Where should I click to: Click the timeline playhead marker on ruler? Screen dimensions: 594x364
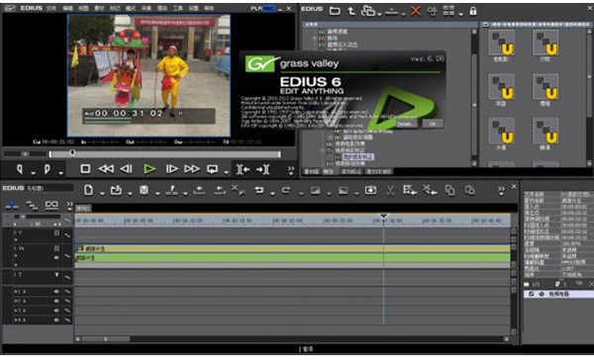383,217
